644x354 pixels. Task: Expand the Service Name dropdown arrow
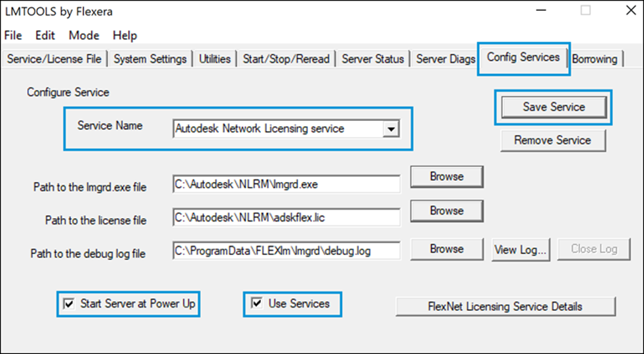pyautogui.click(x=390, y=129)
